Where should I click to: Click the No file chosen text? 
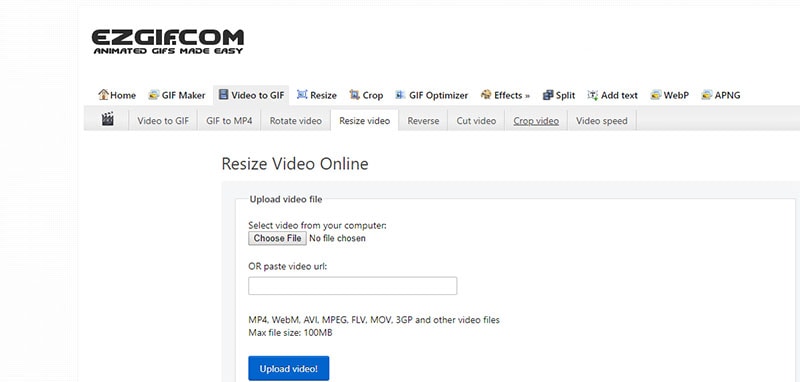click(x=337, y=238)
